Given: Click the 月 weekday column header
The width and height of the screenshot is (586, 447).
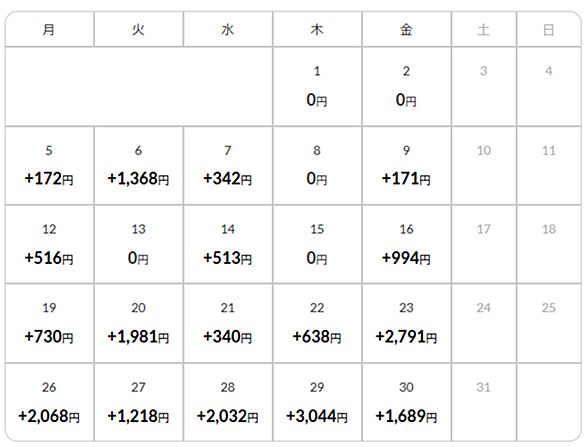Looking at the screenshot, I should [49, 29].
